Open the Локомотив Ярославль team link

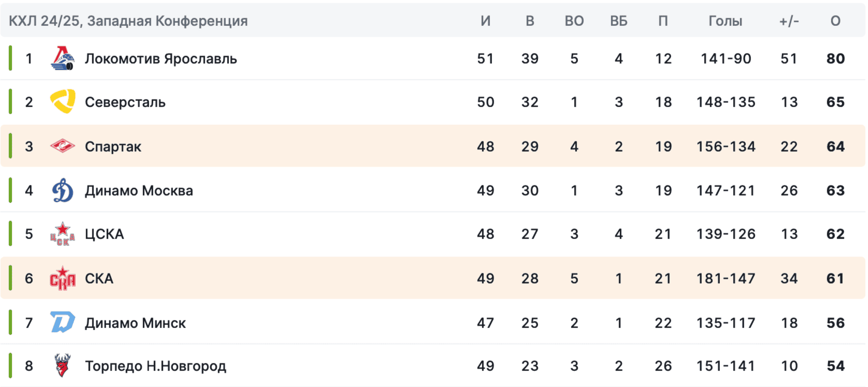161,58
